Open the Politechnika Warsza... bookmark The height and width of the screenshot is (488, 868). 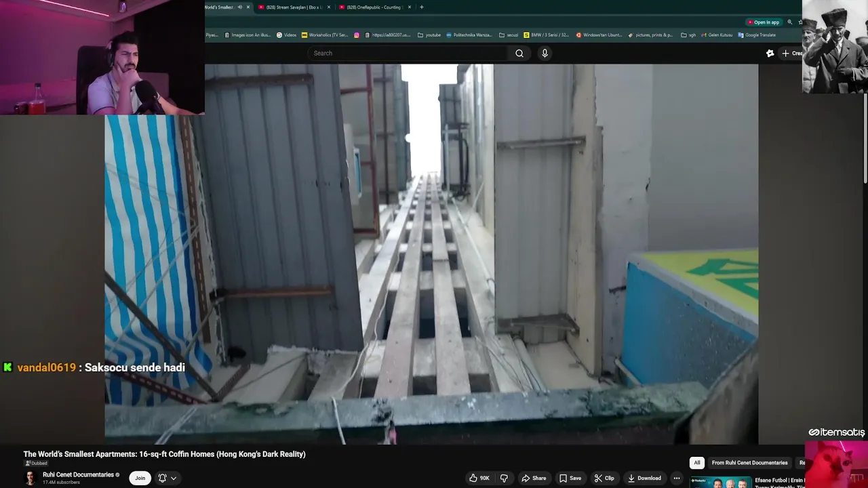[469, 35]
